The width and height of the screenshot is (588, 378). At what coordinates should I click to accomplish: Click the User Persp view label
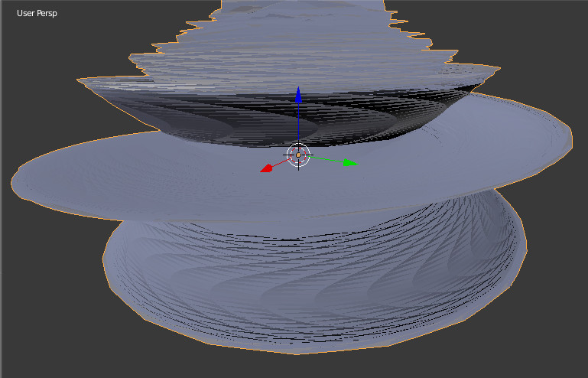pyautogui.click(x=37, y=13)
